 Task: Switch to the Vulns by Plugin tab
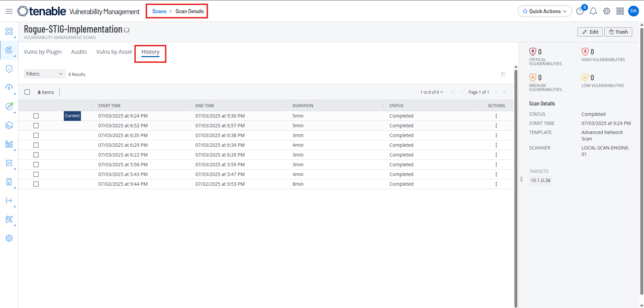tap(43, 52)
